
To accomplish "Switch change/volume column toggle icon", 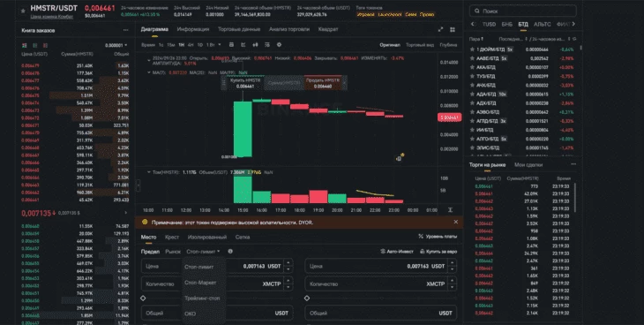I will pyautogui.click(x=574, y=39).
